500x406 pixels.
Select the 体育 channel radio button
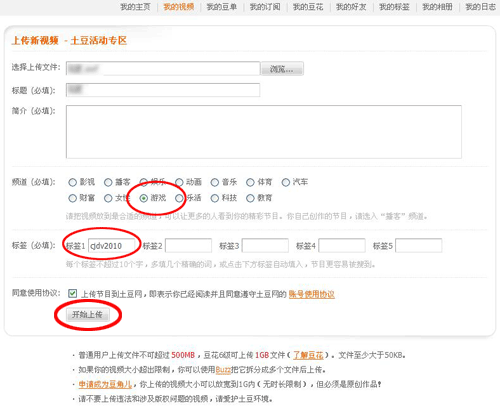tap(250, 182)
